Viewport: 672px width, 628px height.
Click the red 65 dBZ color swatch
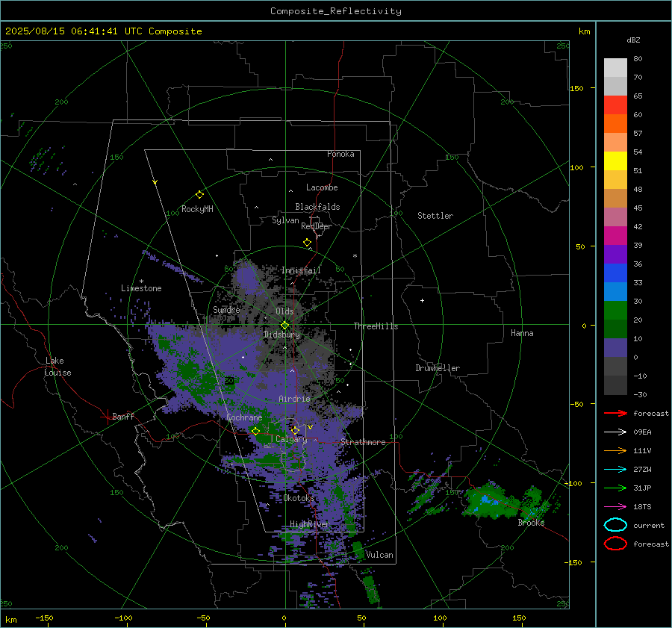click(615, 105)
